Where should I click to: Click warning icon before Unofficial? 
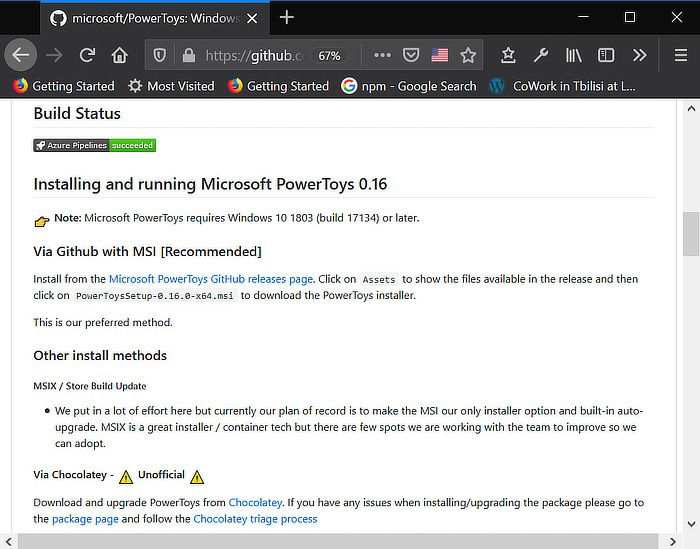[x=126, y=477]
